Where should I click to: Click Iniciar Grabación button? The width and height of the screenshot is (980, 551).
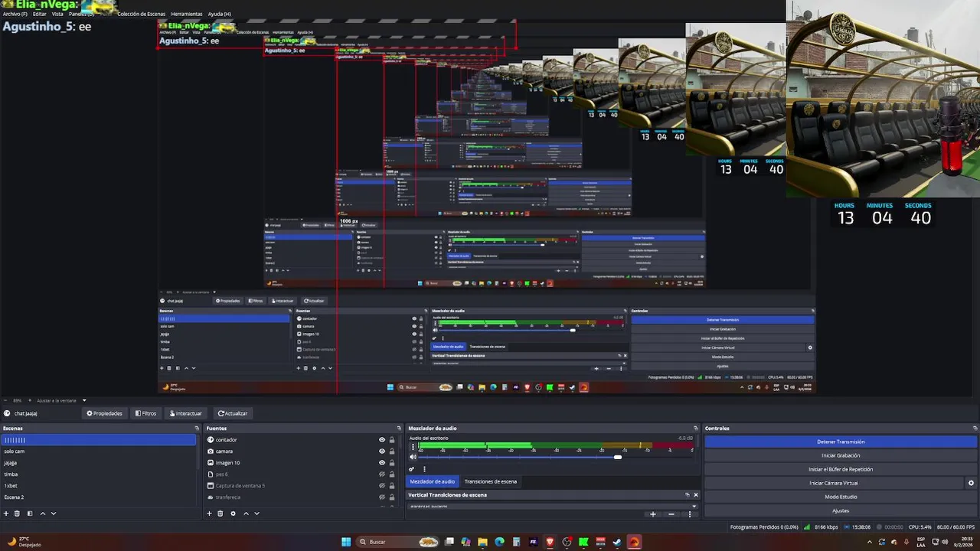[841, 455]
